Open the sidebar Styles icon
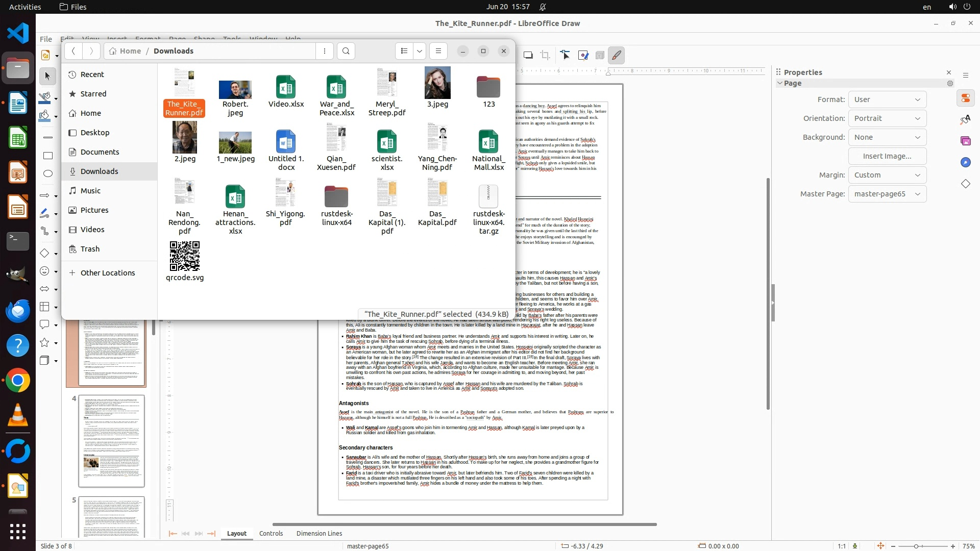The image size is (980, 551). pos(965,119)
